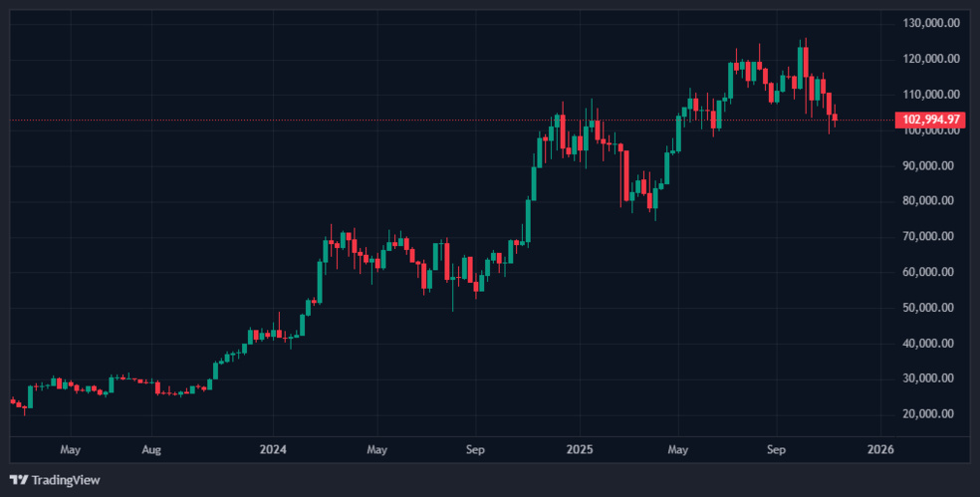Screen dimensions: 980x497
Task: Select the 120,000.00 price axis label
Action: (x=931, y=59)
